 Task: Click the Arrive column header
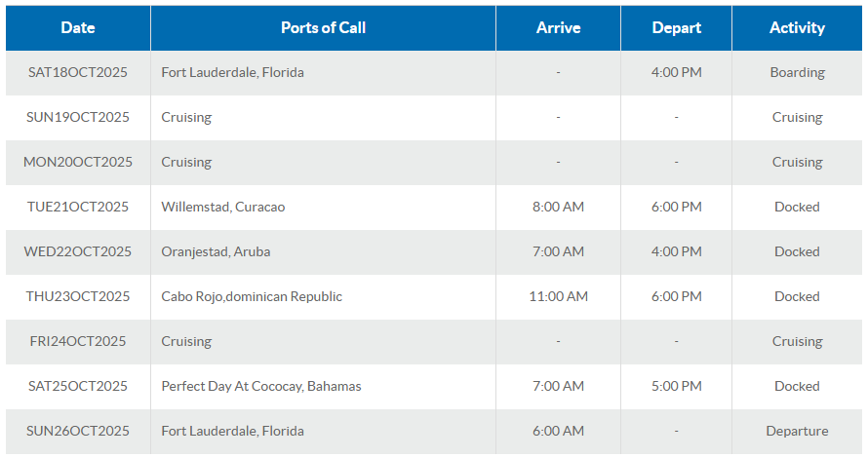[x=558, y=28]
